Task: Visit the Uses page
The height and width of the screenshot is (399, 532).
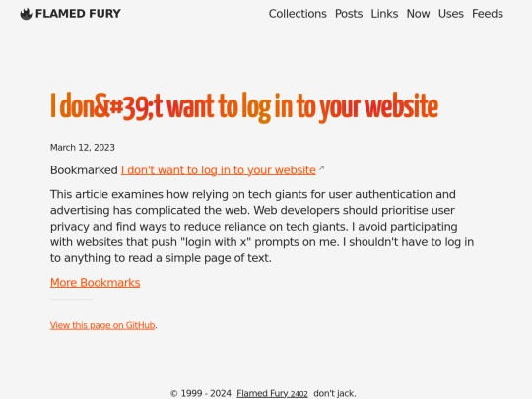Action: point(451,14)
